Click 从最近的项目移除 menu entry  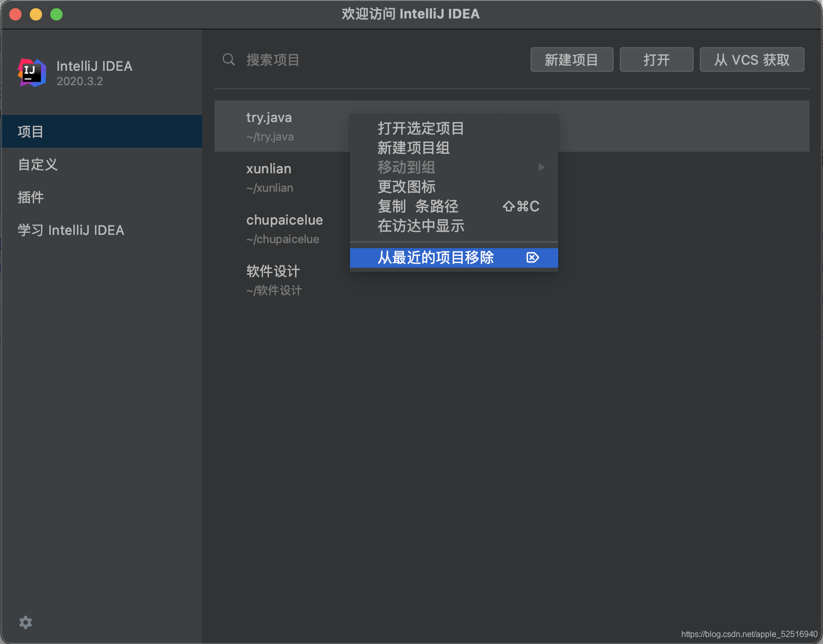454,257
